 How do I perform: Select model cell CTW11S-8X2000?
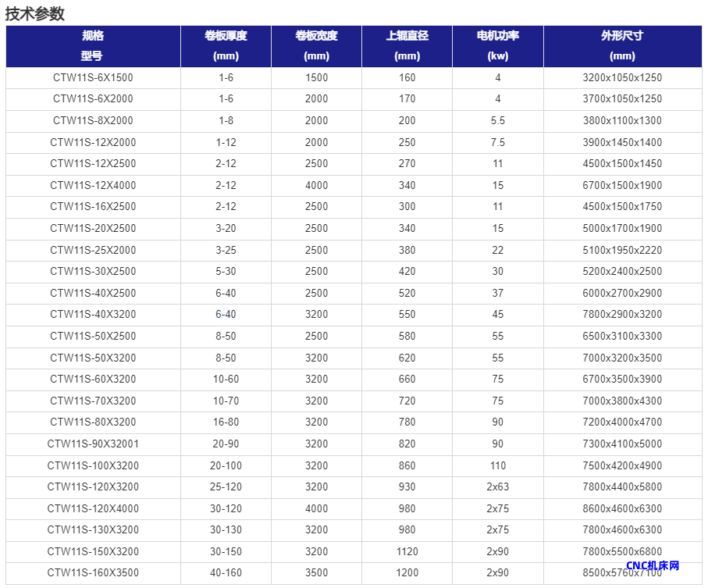[x=93, y=121]
